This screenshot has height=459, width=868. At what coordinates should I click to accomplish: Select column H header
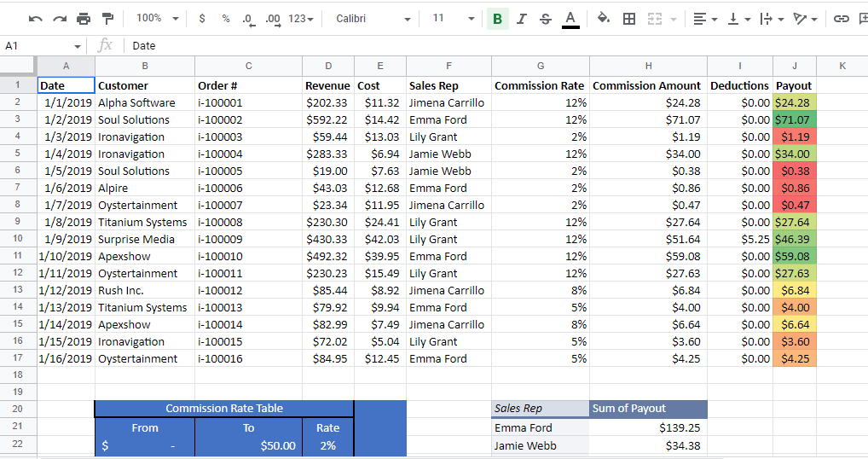click(648, 66)
